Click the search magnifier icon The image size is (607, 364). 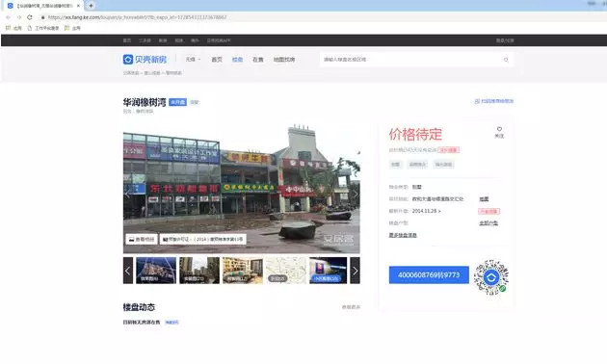pos(506,60)
